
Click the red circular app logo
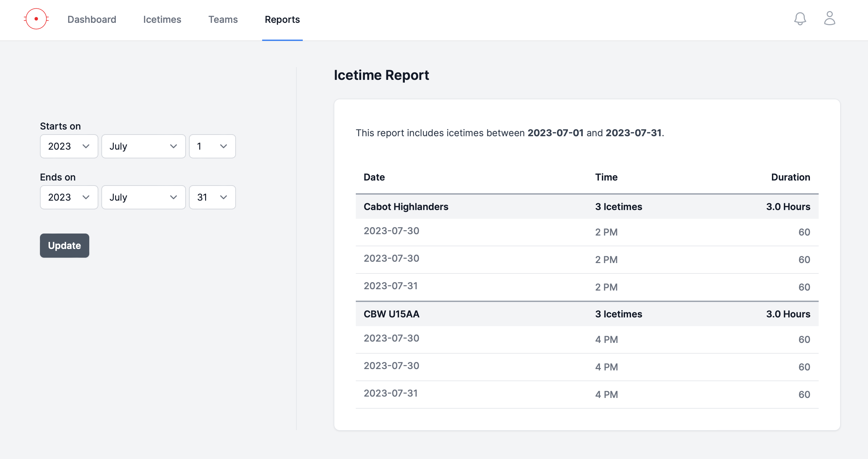36,19
